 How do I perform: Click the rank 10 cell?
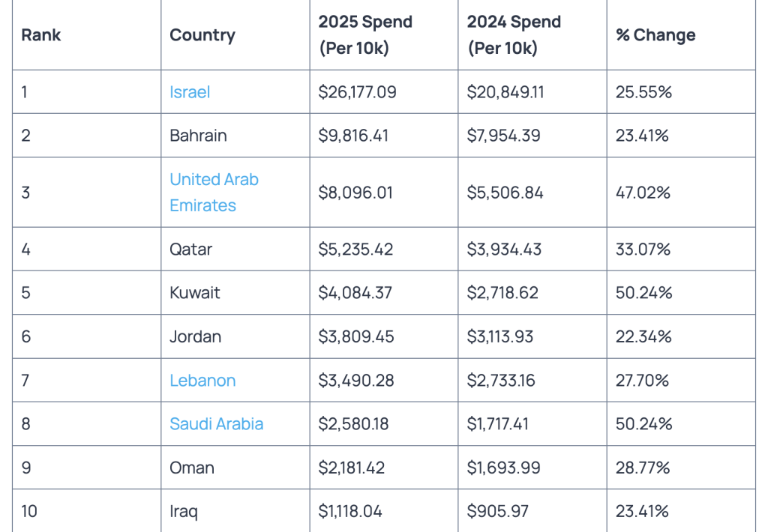tap(29, 511)
